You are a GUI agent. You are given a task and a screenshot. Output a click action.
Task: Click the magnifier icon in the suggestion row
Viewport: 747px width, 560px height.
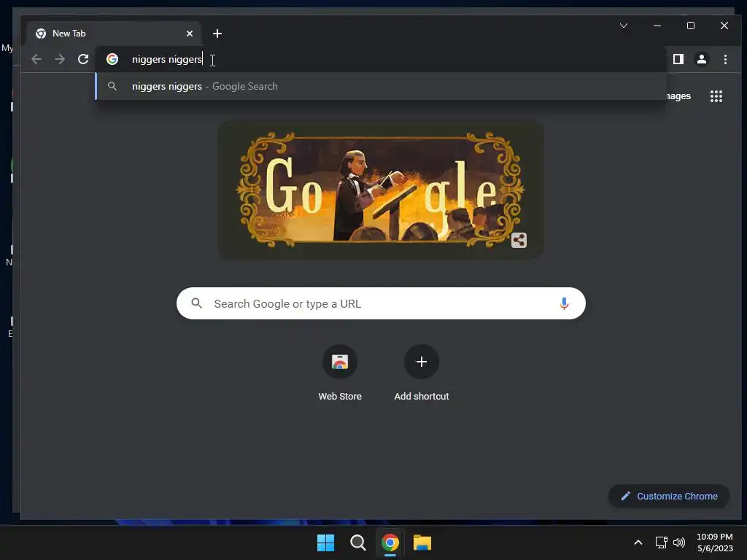[x=112, y=86]
